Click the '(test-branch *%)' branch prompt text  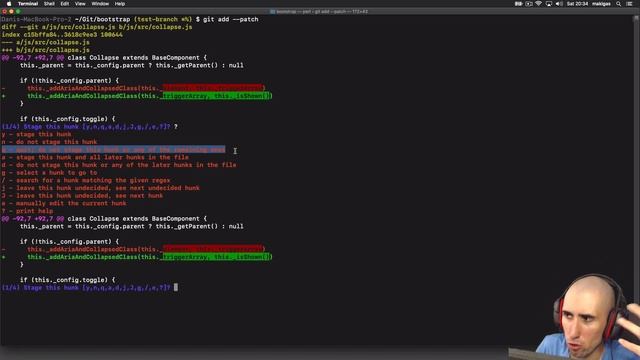(x=162, y=19)
